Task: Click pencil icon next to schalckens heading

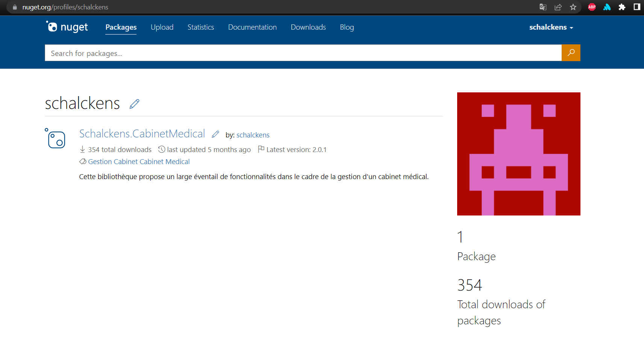Action: tap(134, 104)
